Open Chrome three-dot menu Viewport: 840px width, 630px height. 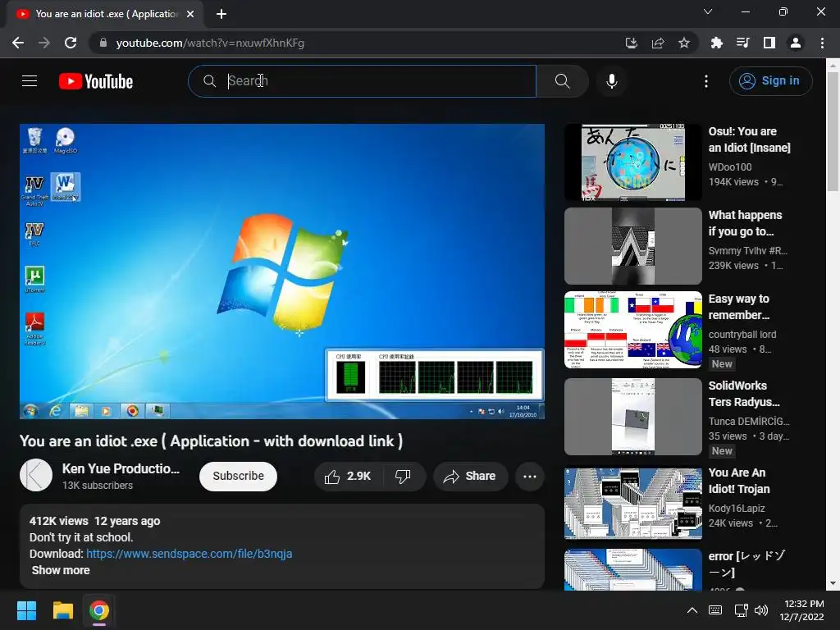(822, 43)
